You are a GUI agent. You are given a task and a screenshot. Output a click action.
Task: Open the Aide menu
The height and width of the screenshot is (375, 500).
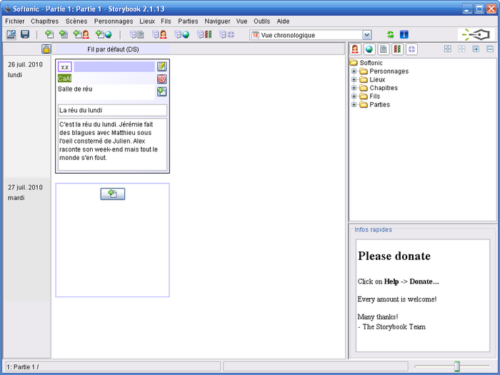point(283,21)
